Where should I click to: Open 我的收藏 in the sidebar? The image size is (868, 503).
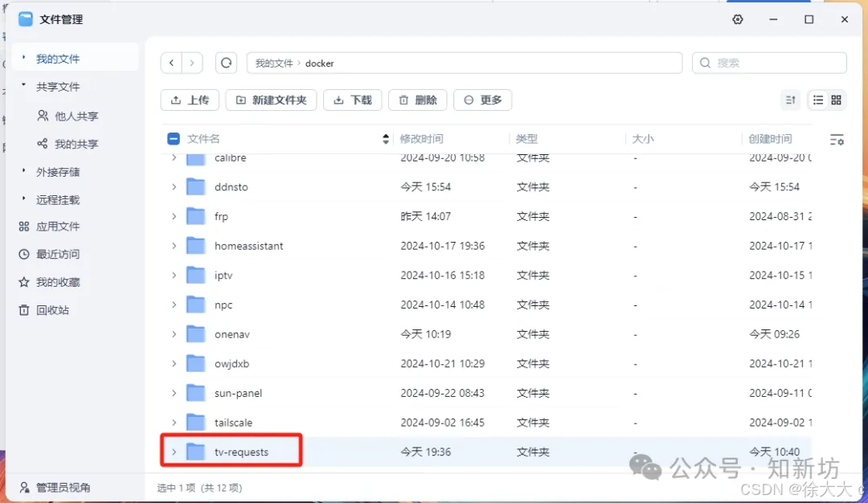click(58, 282)
